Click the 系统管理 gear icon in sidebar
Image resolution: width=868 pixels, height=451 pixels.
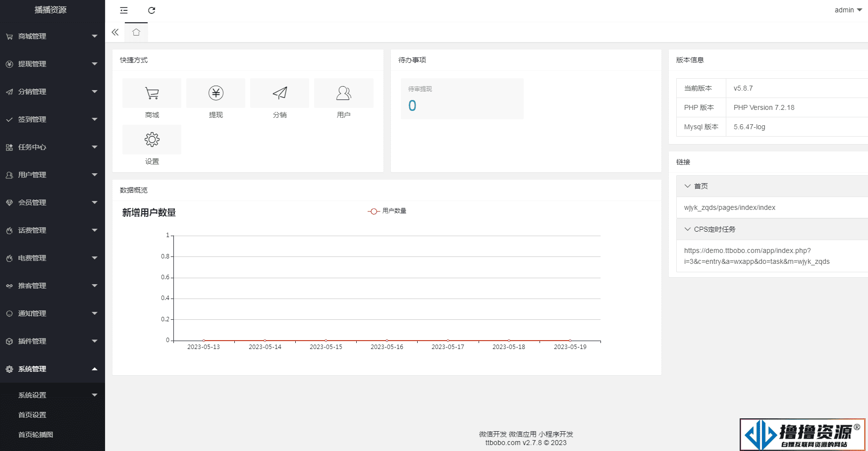pos(9,369)
